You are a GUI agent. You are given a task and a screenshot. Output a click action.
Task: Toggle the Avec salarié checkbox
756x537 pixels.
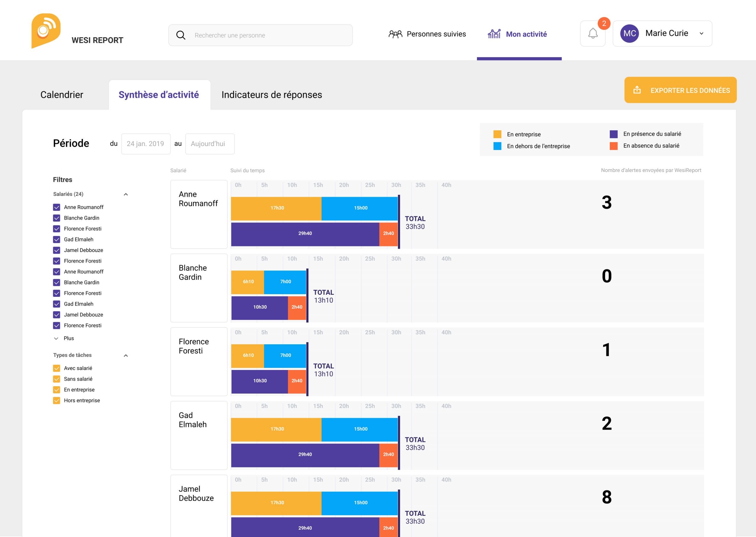click(57, 368)
